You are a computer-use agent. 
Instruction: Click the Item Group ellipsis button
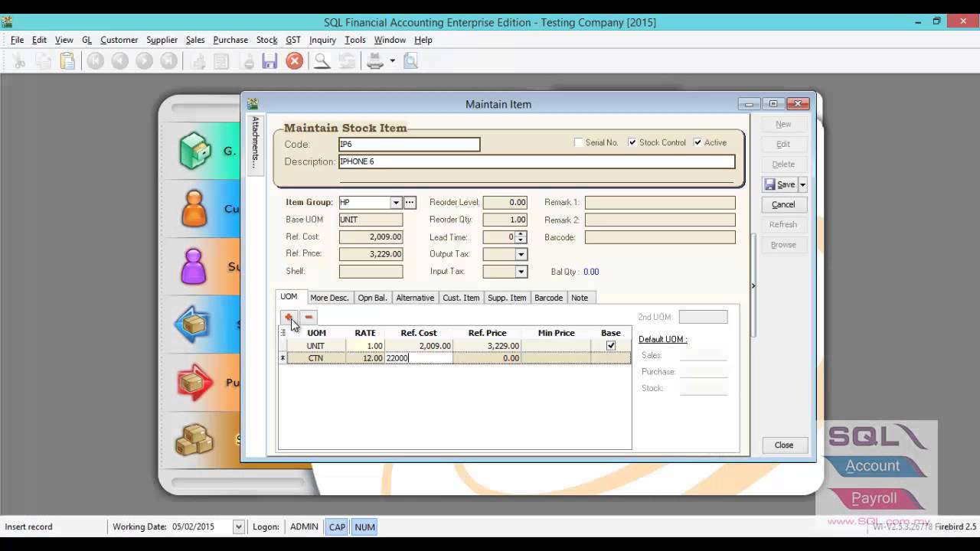coord(410,203)
